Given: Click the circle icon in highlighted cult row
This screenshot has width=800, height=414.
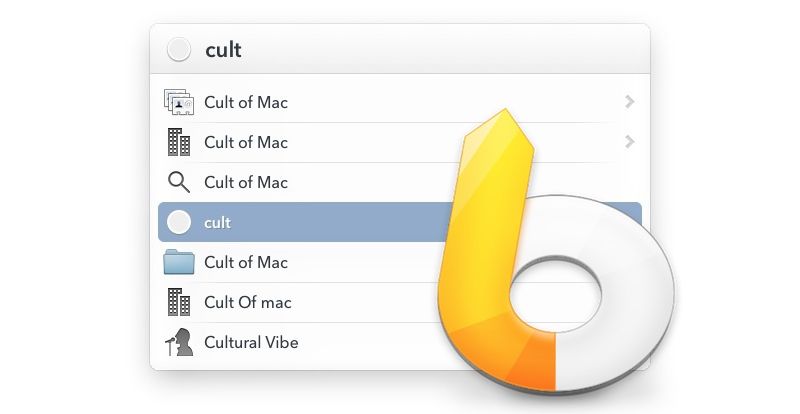Looking at the screenshot, I should (x=178, y=222).
